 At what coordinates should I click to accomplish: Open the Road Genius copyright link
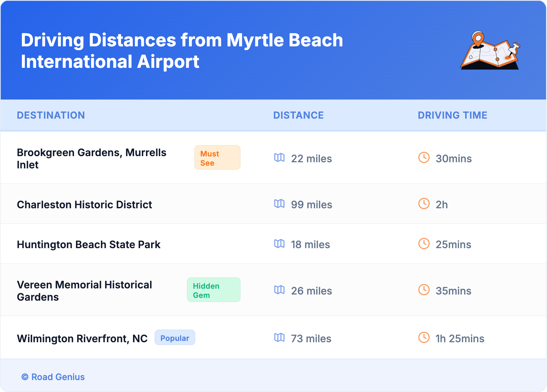53,377
